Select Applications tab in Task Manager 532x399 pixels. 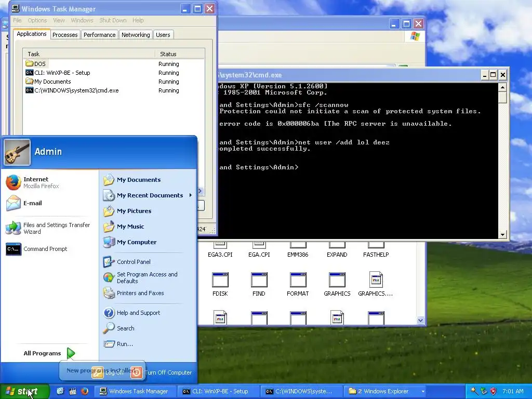coord(32,34)
